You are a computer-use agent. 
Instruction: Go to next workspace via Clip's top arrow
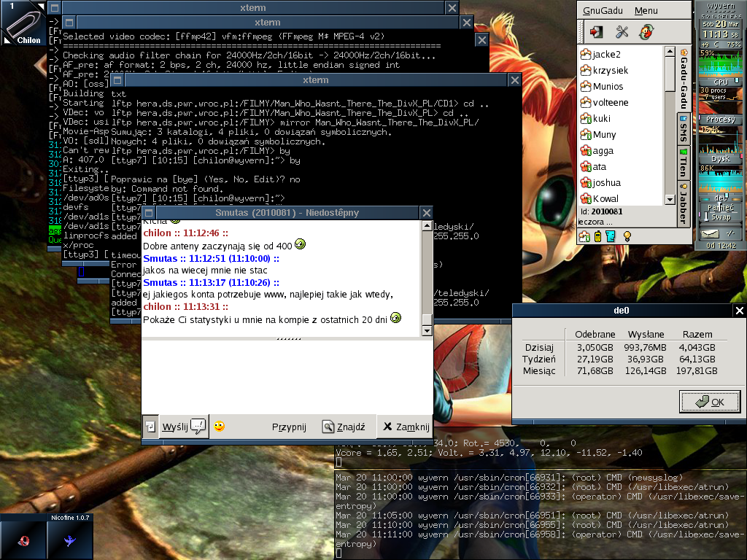[x=42, y=5]
